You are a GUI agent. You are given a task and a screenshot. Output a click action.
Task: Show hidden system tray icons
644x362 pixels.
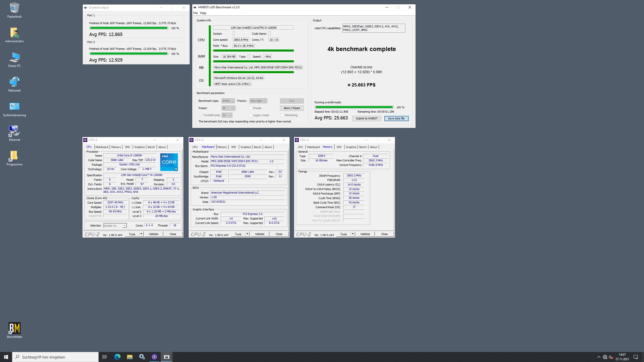click(x=599, y=357)
